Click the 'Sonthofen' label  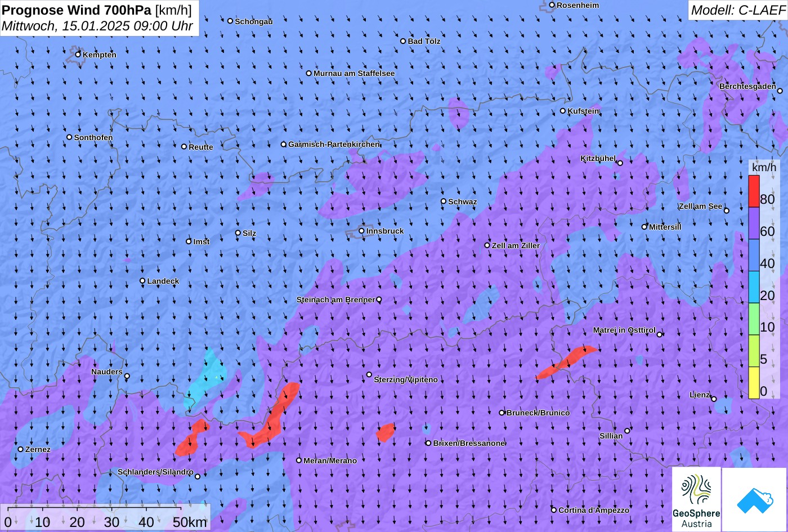click(93, 137)
